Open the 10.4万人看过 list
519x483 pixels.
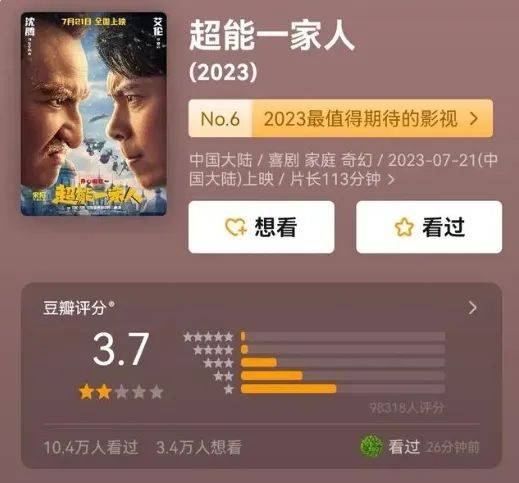coord(91,447)
